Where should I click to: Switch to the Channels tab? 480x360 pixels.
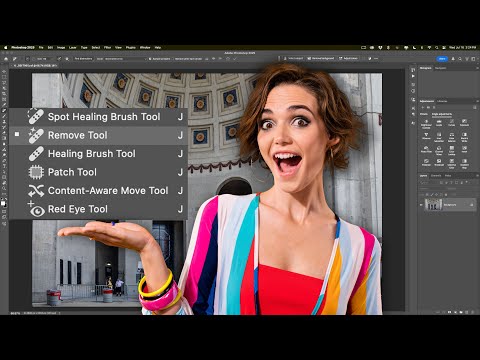436,176
